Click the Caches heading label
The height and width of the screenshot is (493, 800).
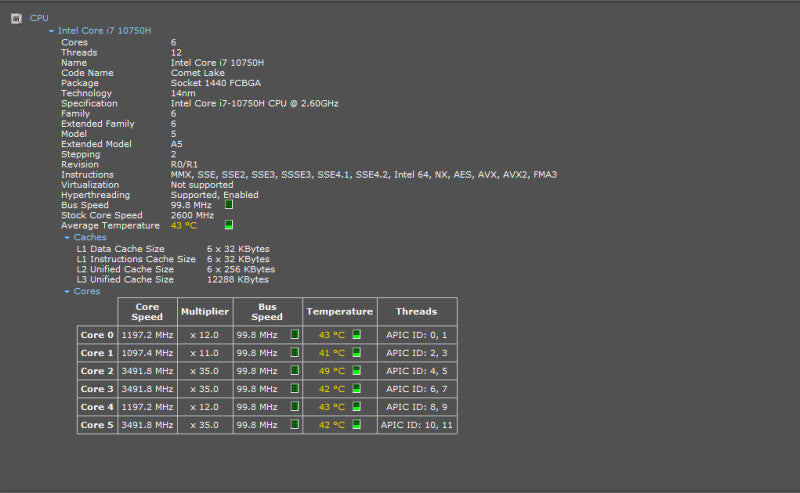click(90, 237)
